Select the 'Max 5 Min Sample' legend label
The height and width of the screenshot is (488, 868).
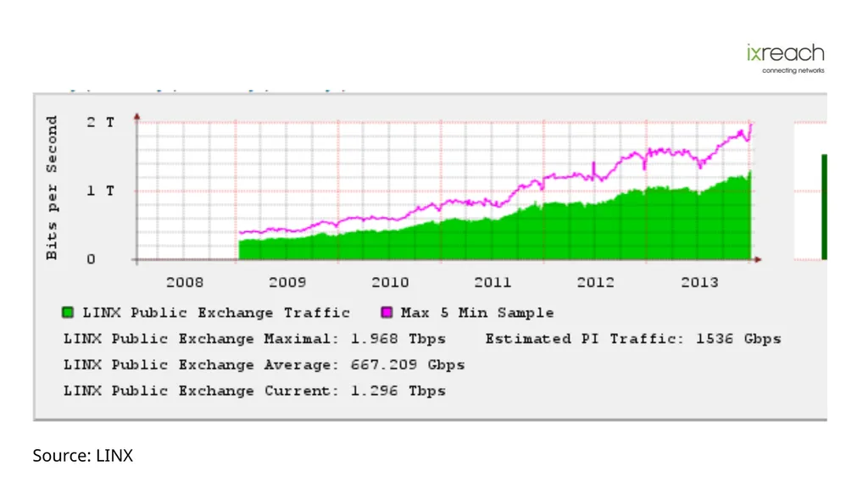(477, 313)
